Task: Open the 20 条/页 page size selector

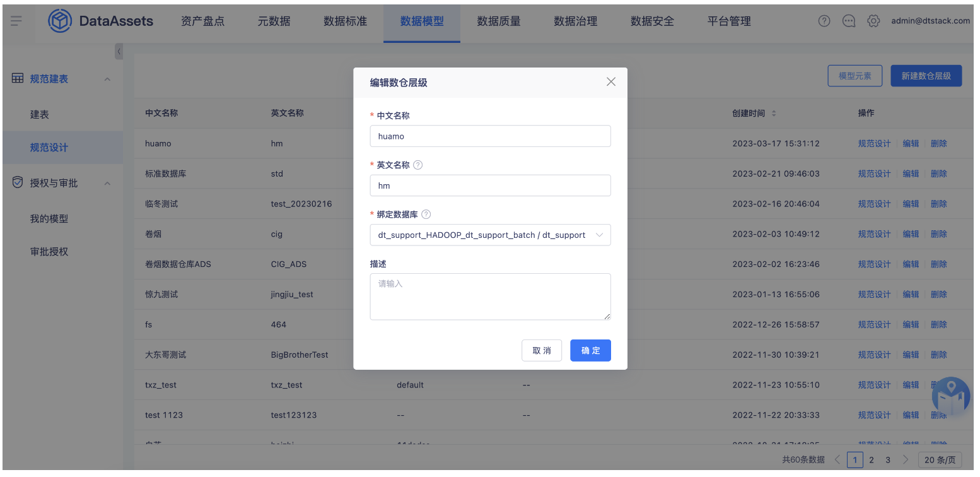Action: (940, 460)
